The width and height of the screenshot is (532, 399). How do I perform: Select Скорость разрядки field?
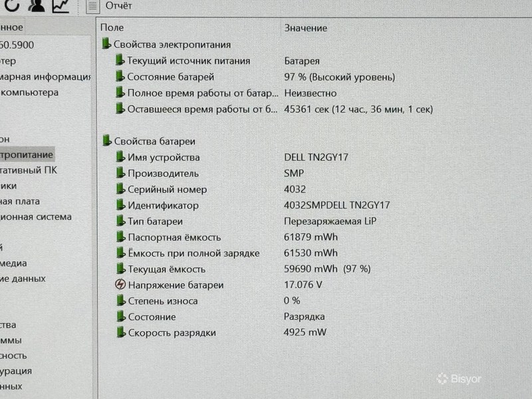pyautogui.click(x=172, y=333)
